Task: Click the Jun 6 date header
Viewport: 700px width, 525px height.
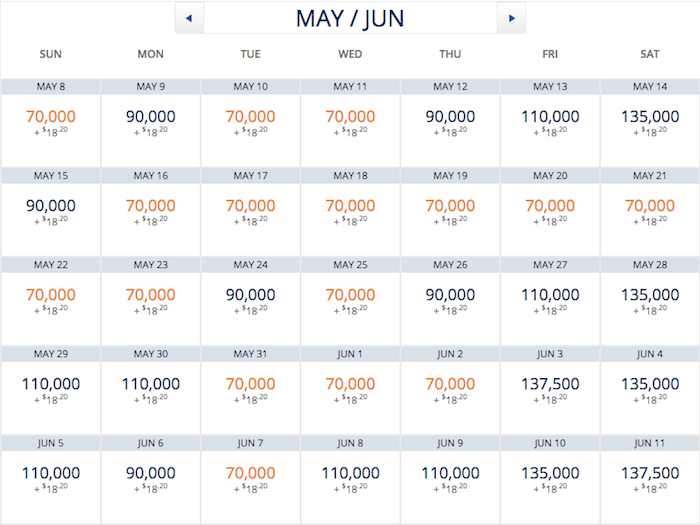Action: pos(150,443)
